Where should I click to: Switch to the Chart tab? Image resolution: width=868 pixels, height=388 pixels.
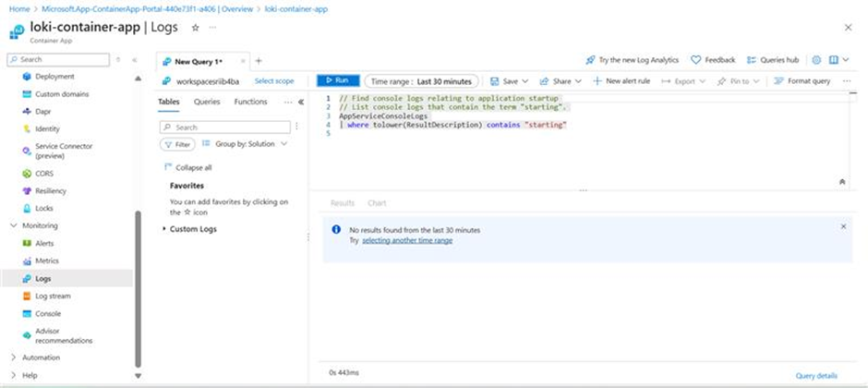[377, 203]
